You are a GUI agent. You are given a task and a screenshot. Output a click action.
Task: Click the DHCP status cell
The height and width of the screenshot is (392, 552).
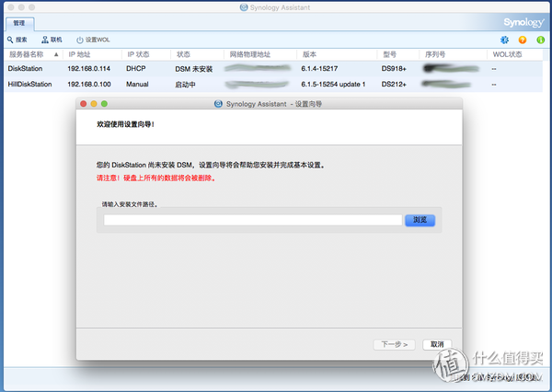[136, 69]
